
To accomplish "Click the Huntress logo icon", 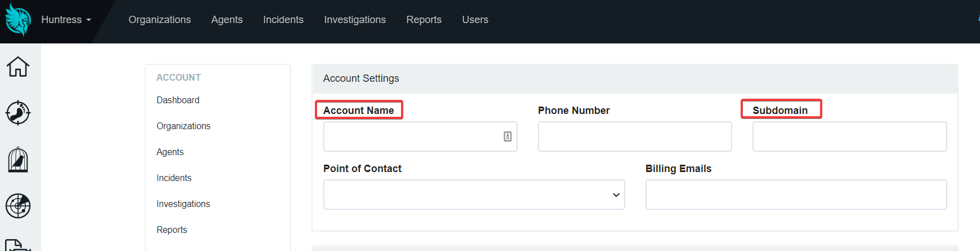I will [x=18, y=20].
